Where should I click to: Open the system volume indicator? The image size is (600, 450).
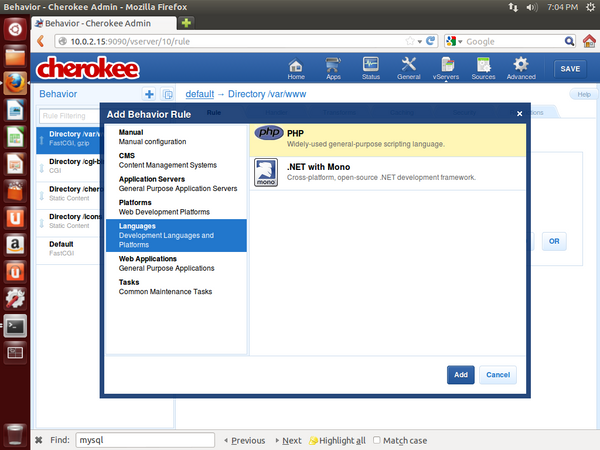[x=532, y=7]
